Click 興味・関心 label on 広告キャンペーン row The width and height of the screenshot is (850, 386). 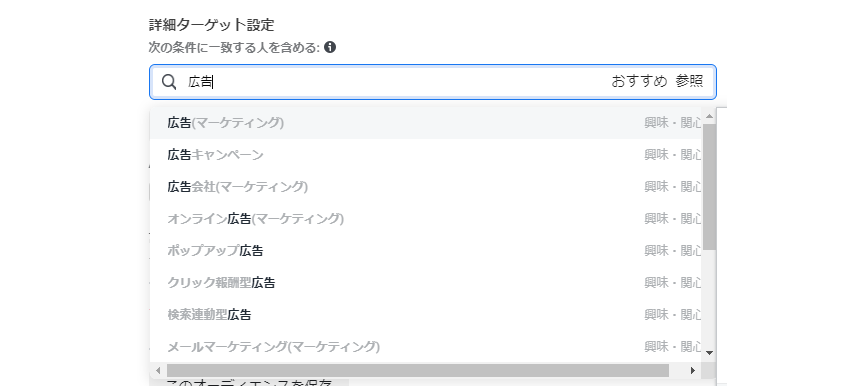click(x=673, y=155)
